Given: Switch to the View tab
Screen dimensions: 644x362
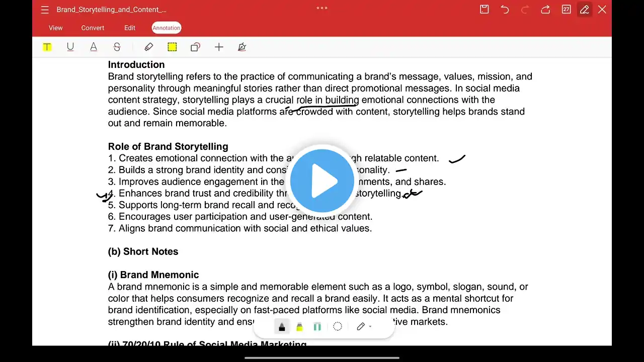Looking at the screenshot, I should [55, 28].
